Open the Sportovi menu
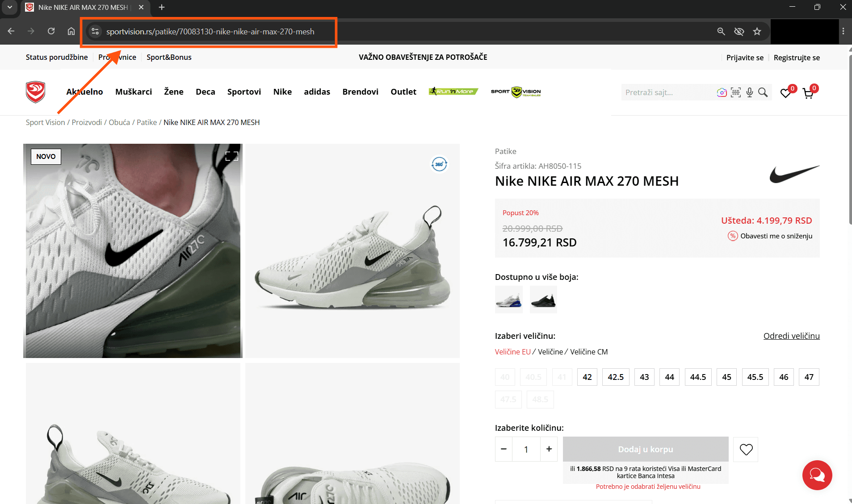Image resolution: width=852 pixels, height=504 pixels. 244,92
